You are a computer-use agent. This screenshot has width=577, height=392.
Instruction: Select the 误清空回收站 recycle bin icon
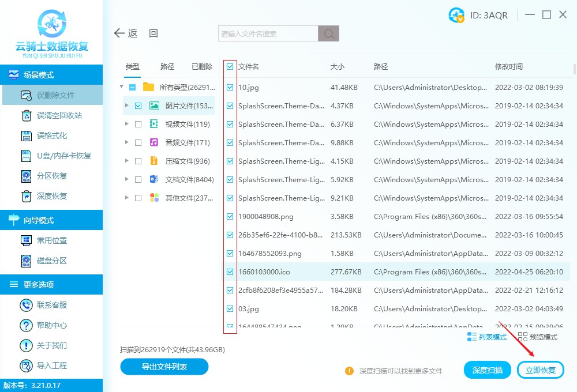(x=26, y=115)
